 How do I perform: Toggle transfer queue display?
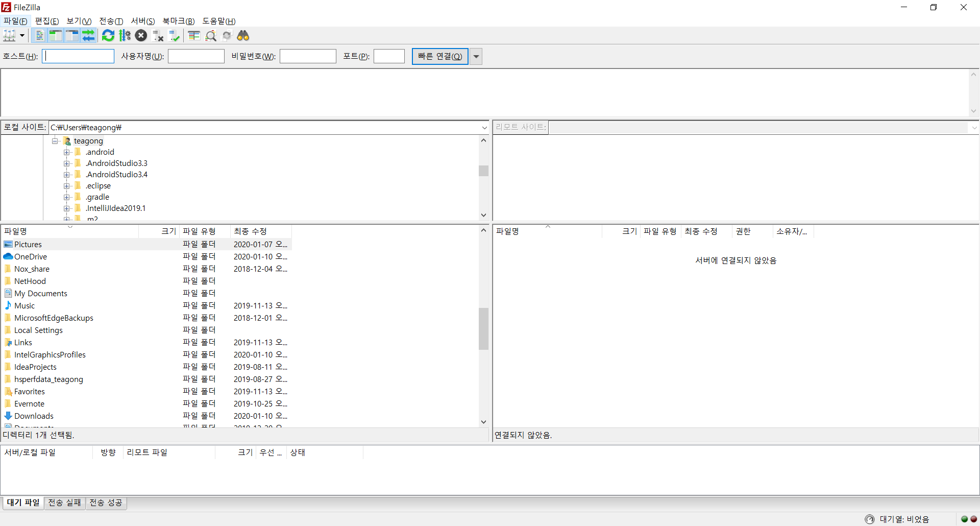(x=89, y=36)
